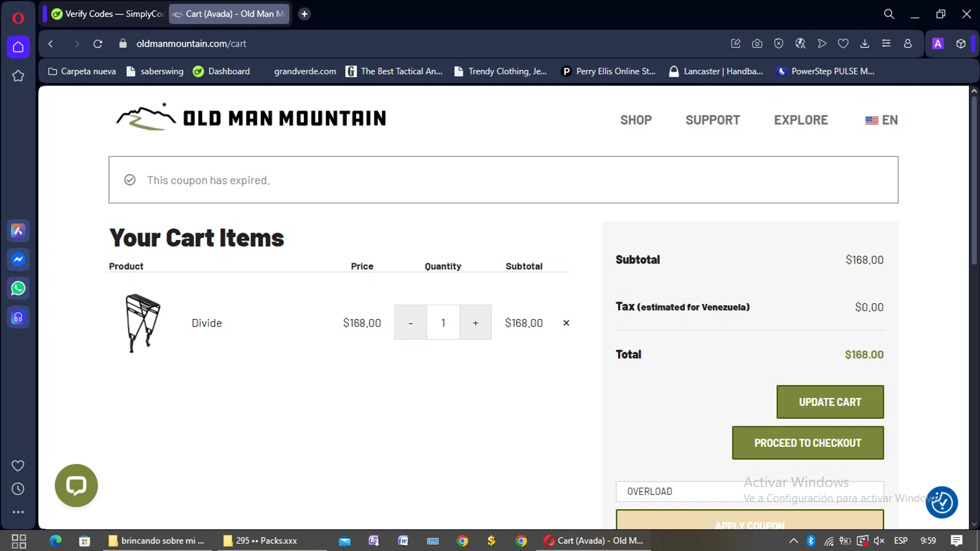The height and width of the screenshot is (551, 980).
Task: Switch to Verify Codes SimplyCodes tab
Action: [108, 14]
